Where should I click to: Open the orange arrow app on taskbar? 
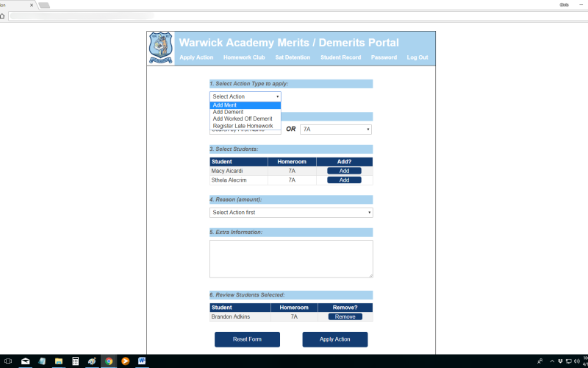point(125,361)
